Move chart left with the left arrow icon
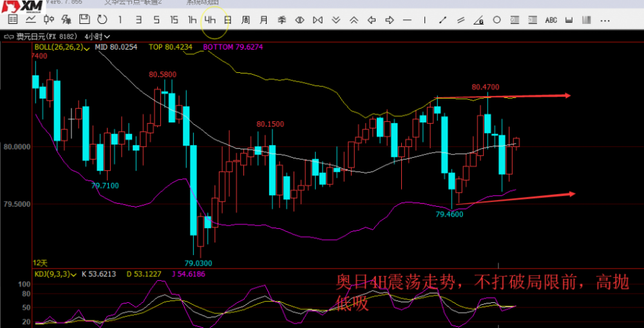The width and height of the screenshot is (644, 328). click(x=372, y=20)
